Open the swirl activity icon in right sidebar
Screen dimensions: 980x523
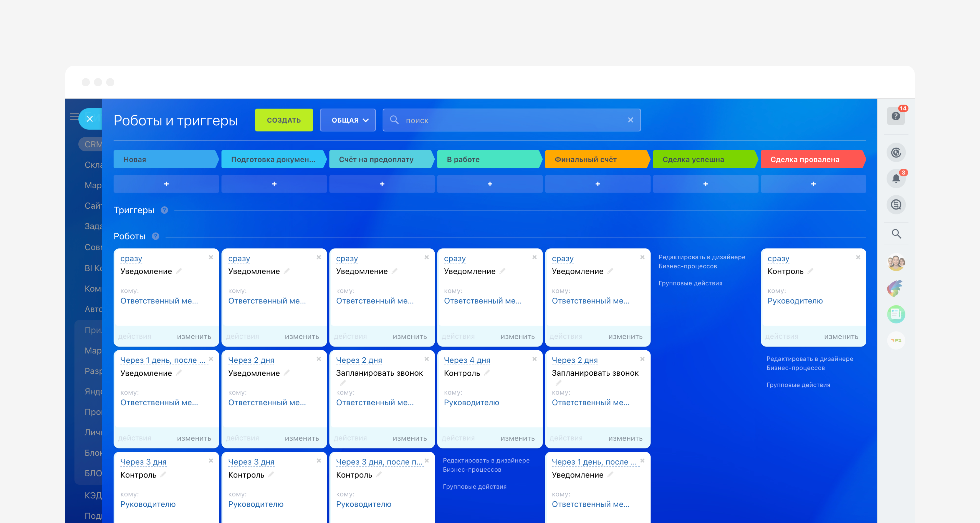(x=896, y=153)
